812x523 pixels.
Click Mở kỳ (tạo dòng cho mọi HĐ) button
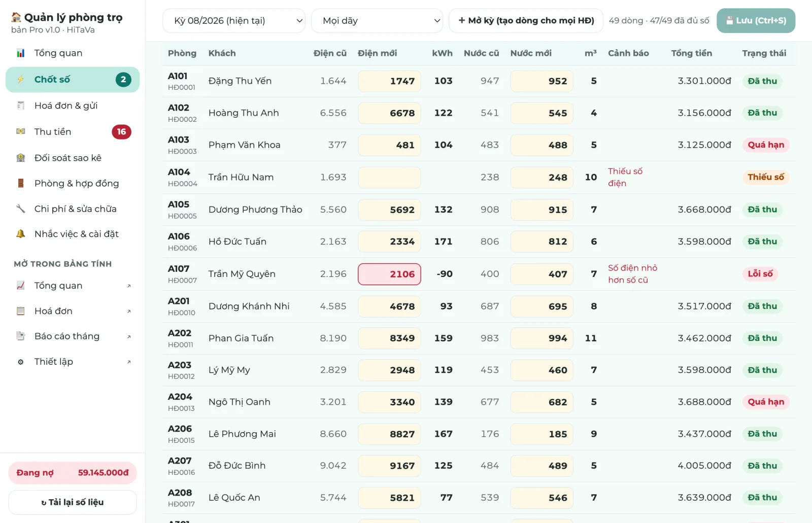click(x=526, y=21)
